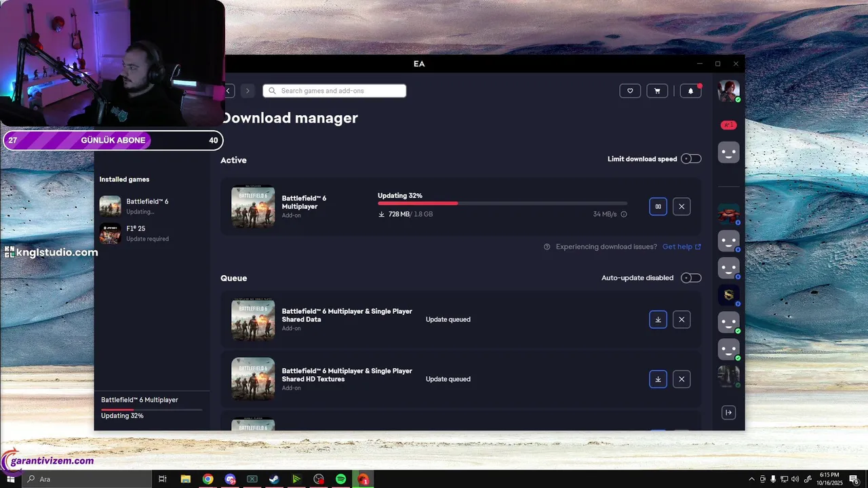
Task: Open the Shared HD Textures add-on thumbnail
Action: pyautogui.click(x=253, y=379)
